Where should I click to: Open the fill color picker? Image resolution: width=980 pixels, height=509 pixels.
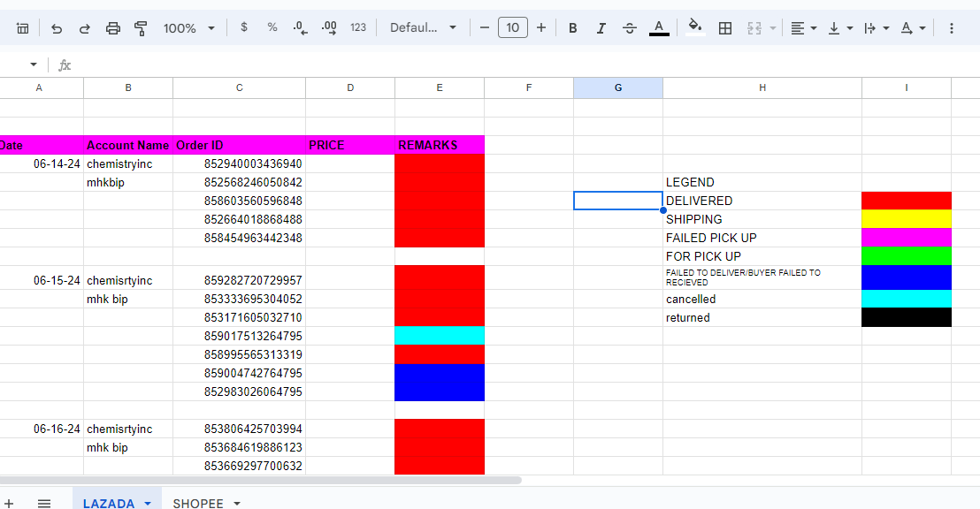coord(695,28)
